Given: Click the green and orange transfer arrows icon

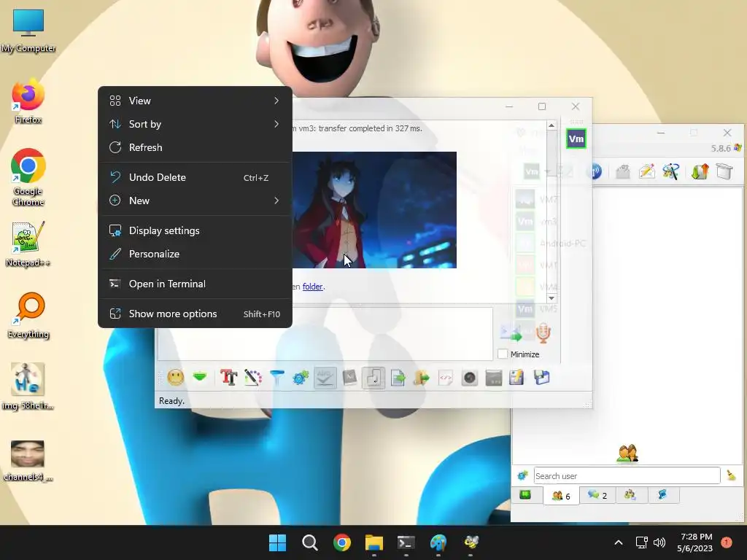Looking at the screenshot, I should pos(700,171).
